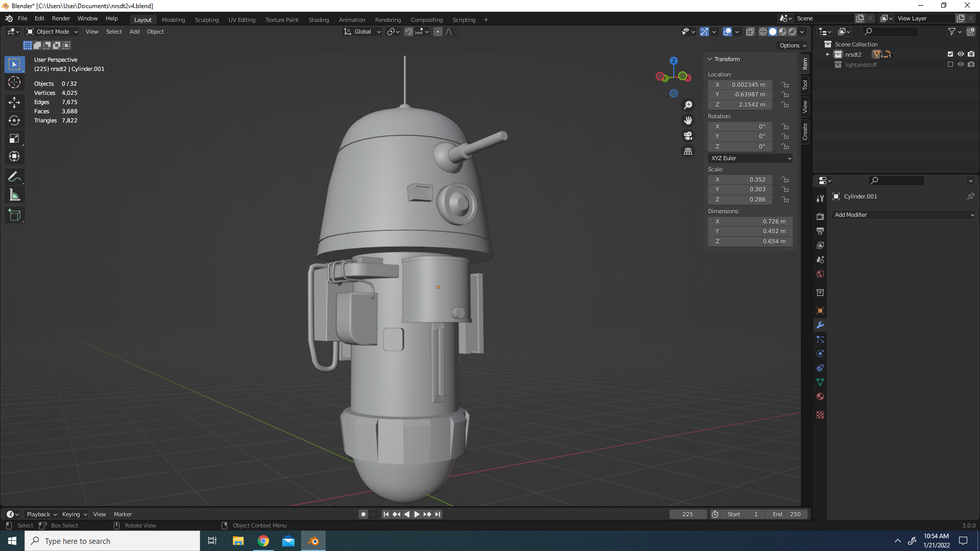
Task: Choose the Add Cube tool
Action: pos(14,215)
